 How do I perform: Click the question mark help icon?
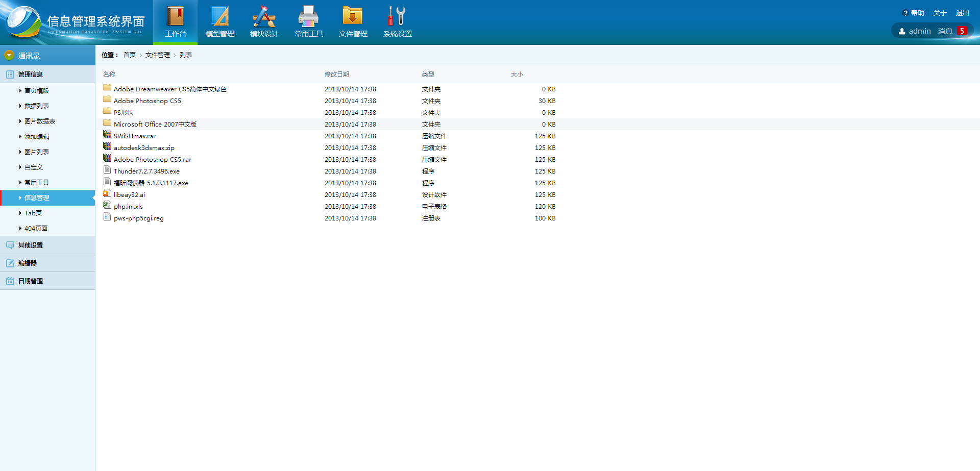905,13
